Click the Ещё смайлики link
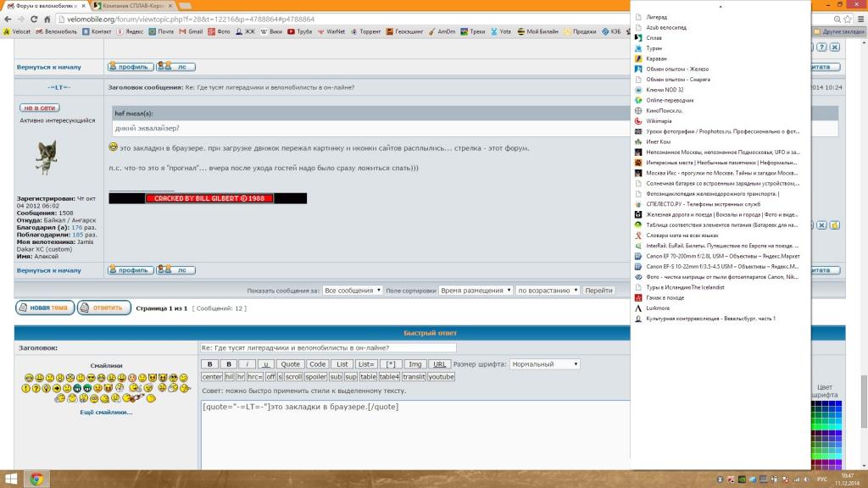This screenshot has width=868, height=488. (x=106, y=413)
